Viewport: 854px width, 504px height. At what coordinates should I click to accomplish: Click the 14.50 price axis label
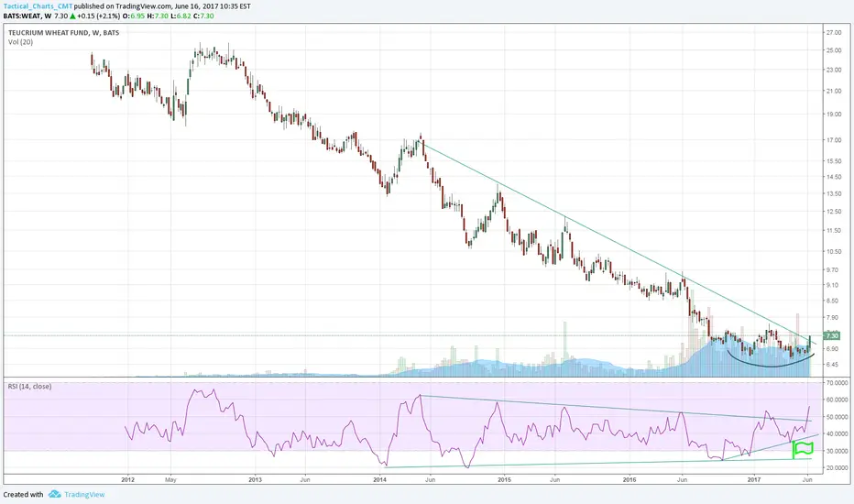pyautogui.click(x=834, y=177)
